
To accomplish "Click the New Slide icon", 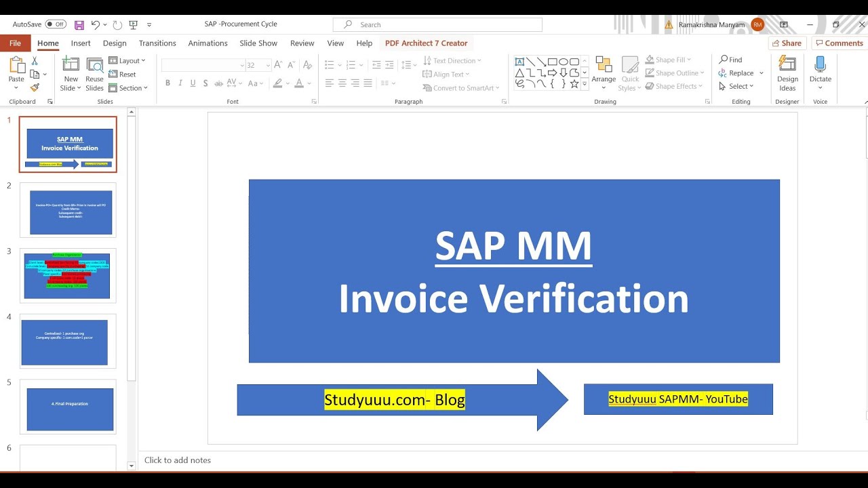I will click(71, 65).
